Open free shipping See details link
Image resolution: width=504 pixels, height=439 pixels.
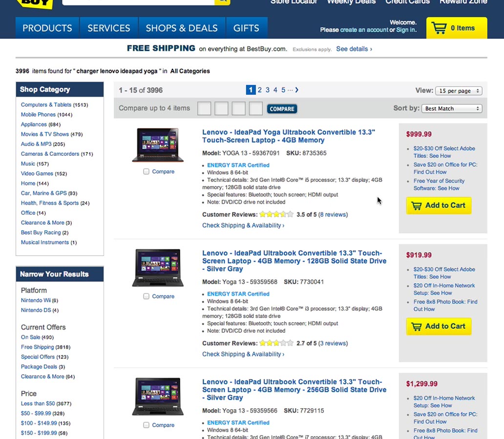pos(354,49)
